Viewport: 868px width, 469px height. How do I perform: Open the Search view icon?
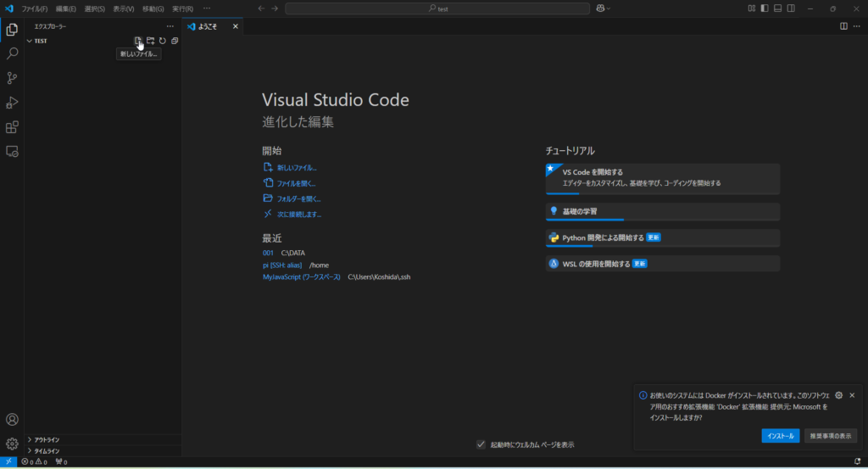point(12,53)
